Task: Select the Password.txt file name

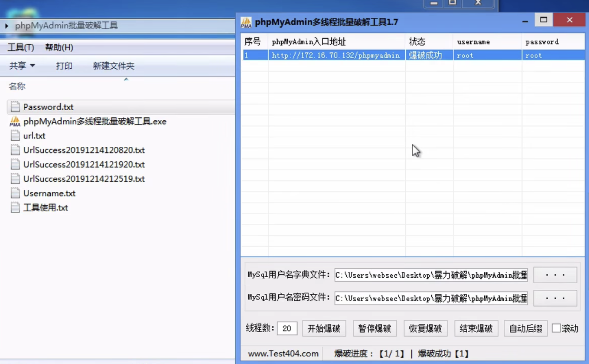Action: (48, 107)
